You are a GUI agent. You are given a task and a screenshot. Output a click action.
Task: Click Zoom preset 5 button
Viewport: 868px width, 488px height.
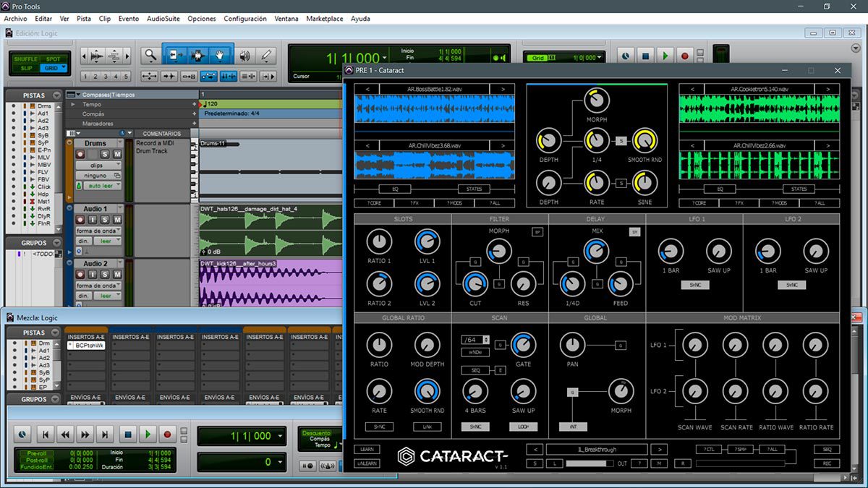pyautogui.click(x=127, y=76)
